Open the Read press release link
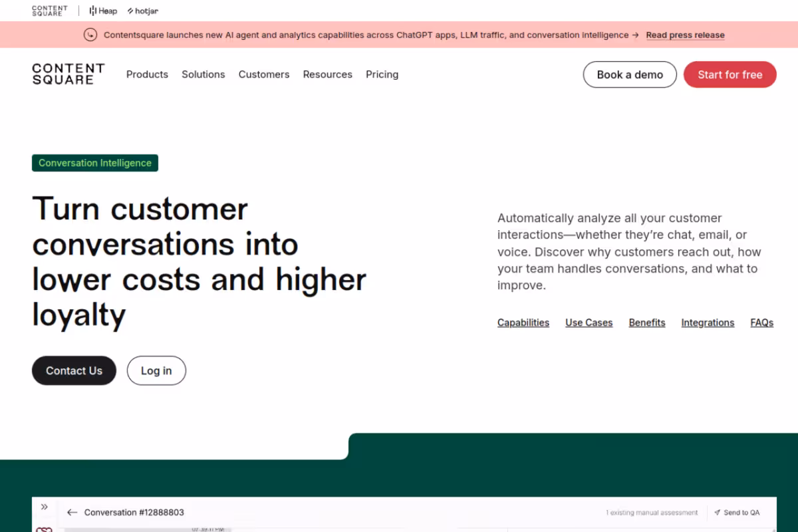 click(685, 35)
